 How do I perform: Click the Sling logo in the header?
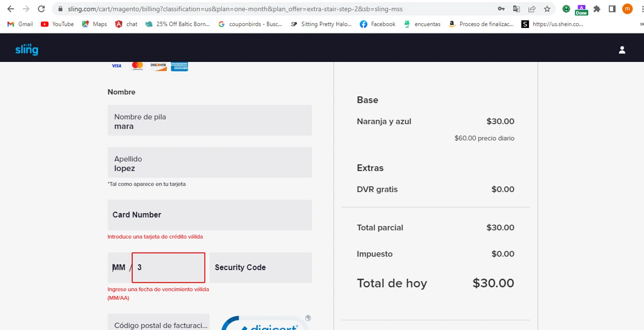[27, 49]
